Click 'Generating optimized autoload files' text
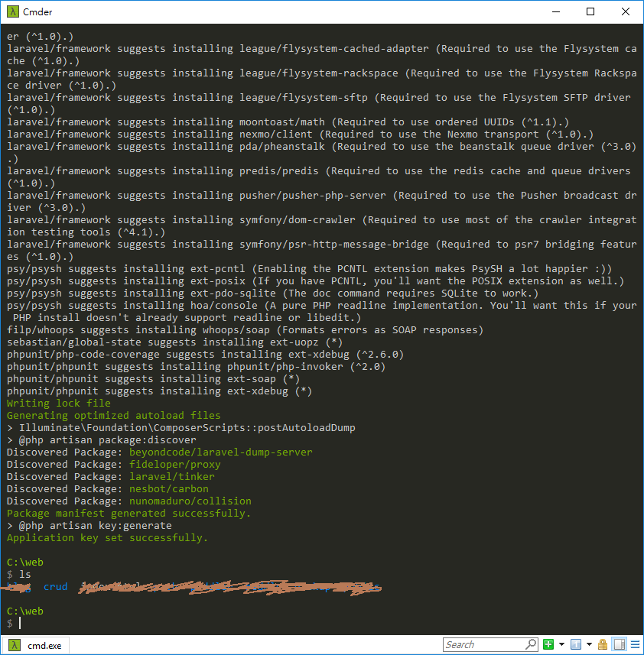 (x=114, y=415)
